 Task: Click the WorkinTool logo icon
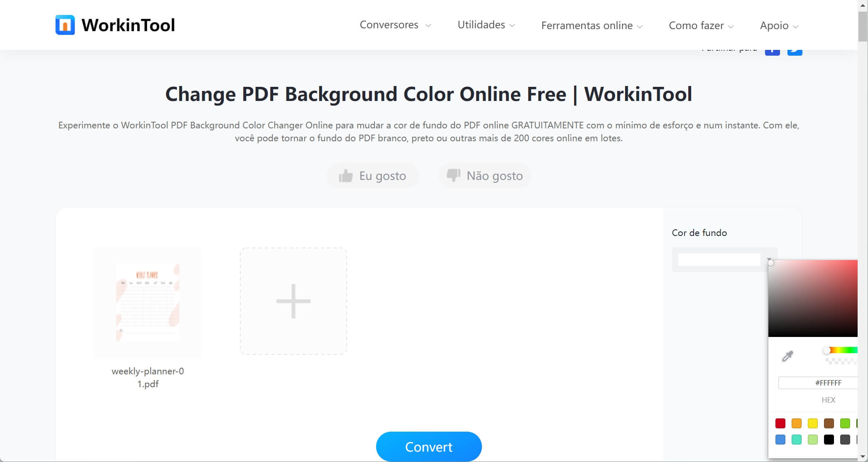tap(65, 25)
